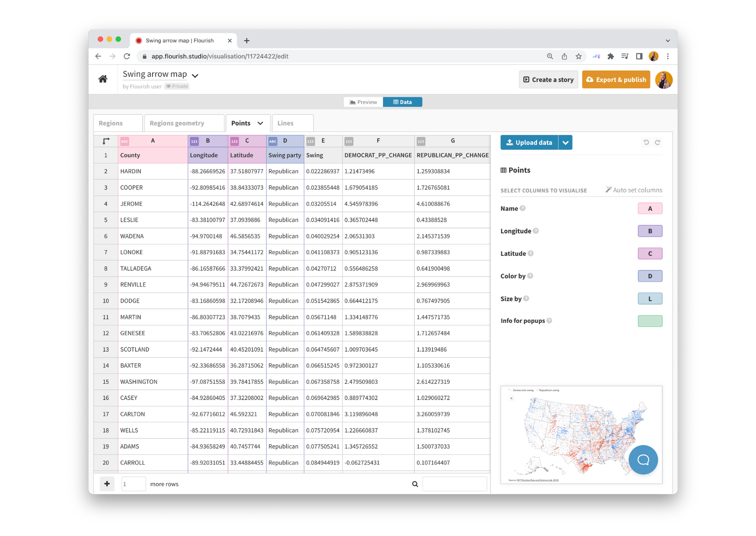This screenshot has height=536, width=756.
Task: Switch to the Lines tab
Action: [285, 123]
